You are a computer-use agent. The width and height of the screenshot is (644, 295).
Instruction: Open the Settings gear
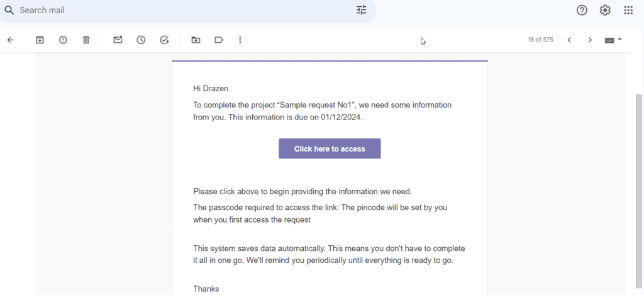coord(605,10)
